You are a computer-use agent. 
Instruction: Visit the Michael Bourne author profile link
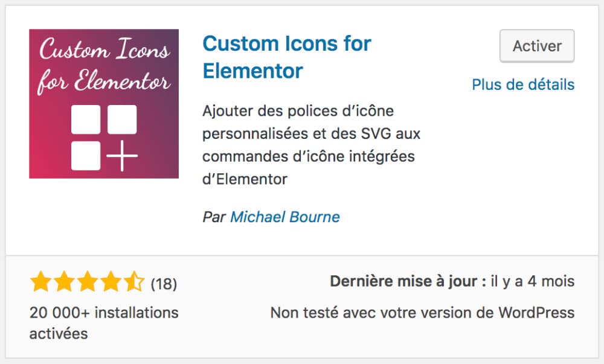pyautogui.click(x=284, y=217)
